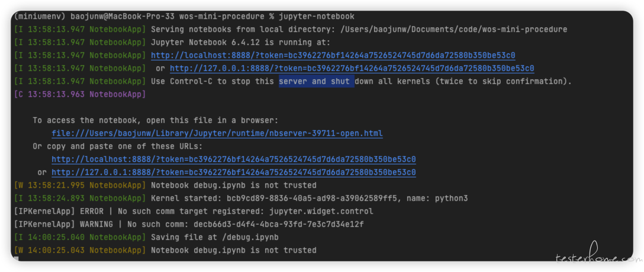The height and width of the screenshot is (272, 644).
Task: Click the '[IPKernelApp] WARNING' line
Action: click(189, 225)
